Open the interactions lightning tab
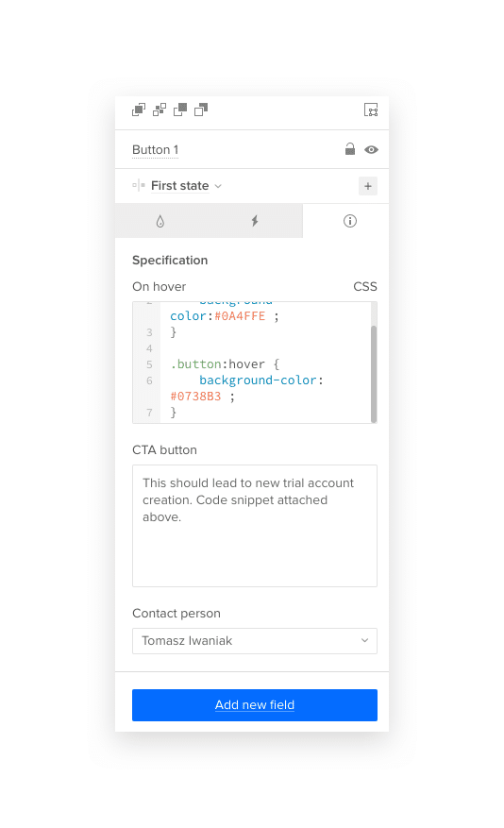 [255, 221]
